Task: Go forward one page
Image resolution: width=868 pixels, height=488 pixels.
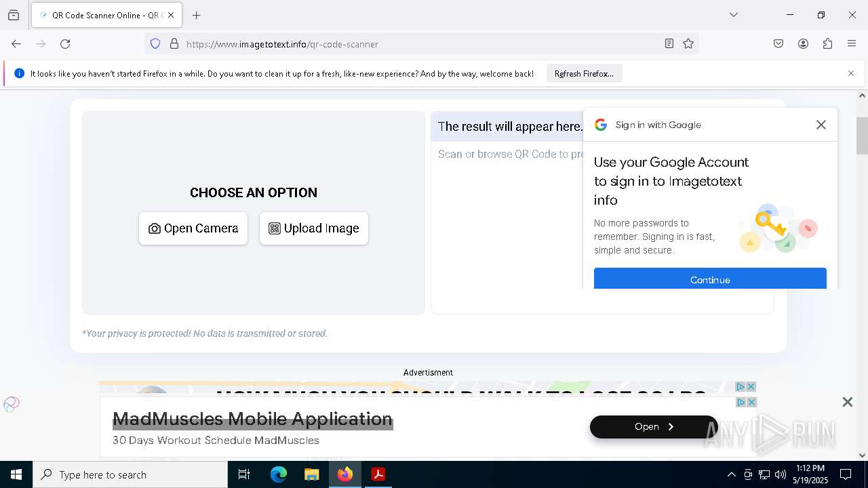Action: tap(41, 44)
